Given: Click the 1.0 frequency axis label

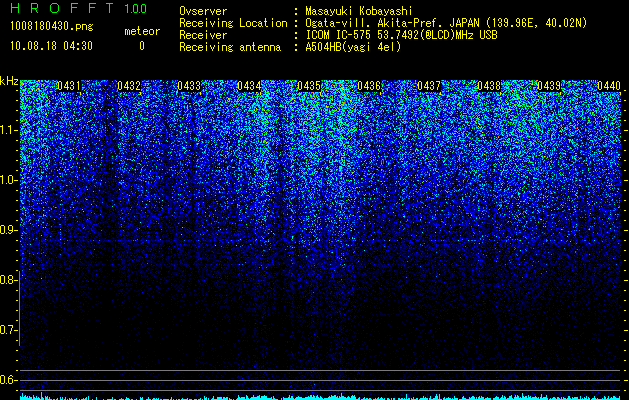Looking at the screenshot, I should 8,181.
